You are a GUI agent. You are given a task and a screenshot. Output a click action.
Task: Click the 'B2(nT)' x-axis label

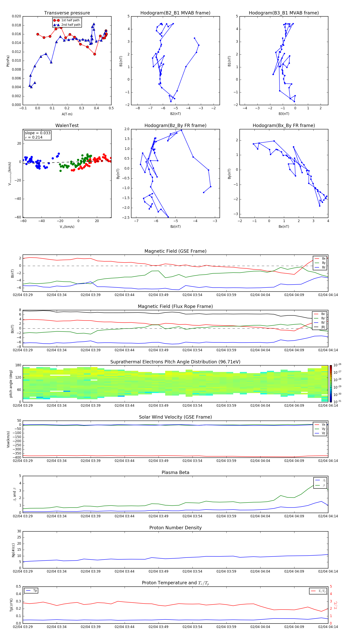(175, 114)
